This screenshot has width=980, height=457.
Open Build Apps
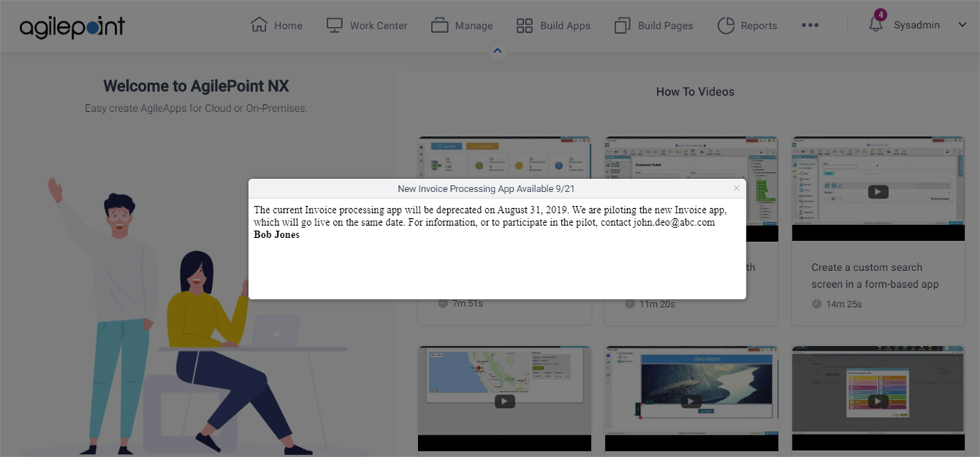point(553,25)
